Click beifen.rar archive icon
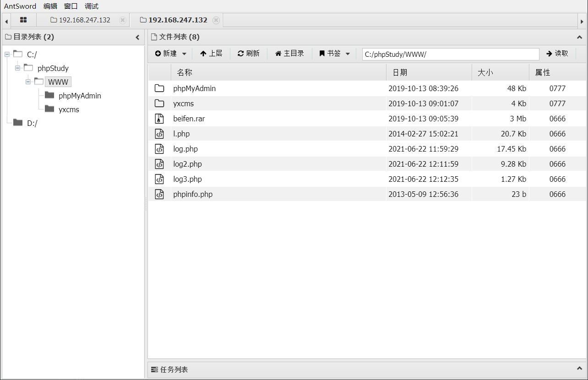588x380 pixels. pyautogui.click(x=159, y=119)
